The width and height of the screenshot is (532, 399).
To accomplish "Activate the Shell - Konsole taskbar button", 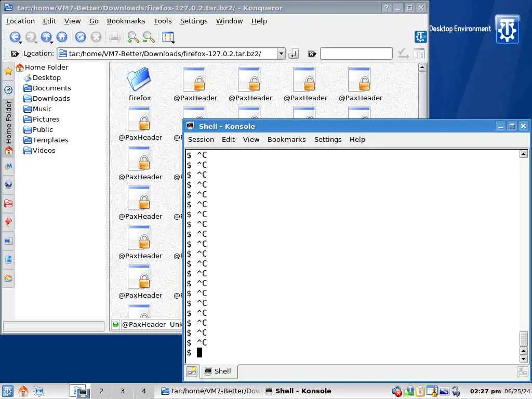I will (299, 391).
